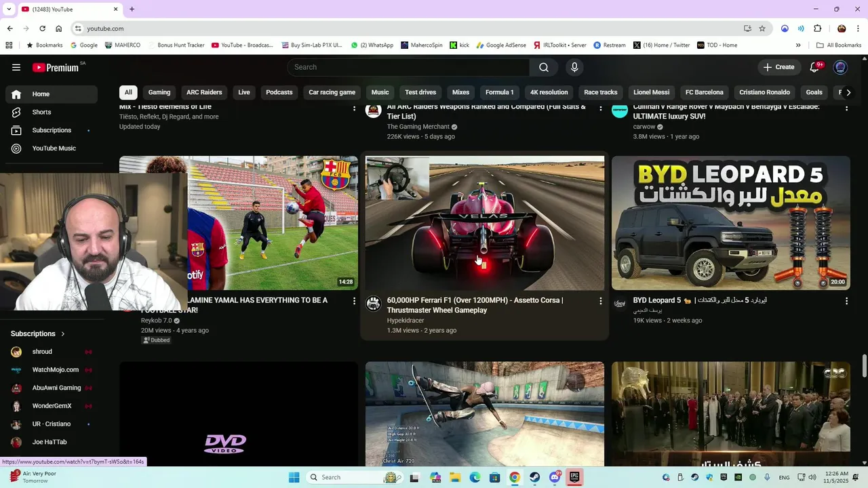This screenshot has height=488, width=868.
Task: Open the All Bookmarks folder
Action: [x=839, y=45]
